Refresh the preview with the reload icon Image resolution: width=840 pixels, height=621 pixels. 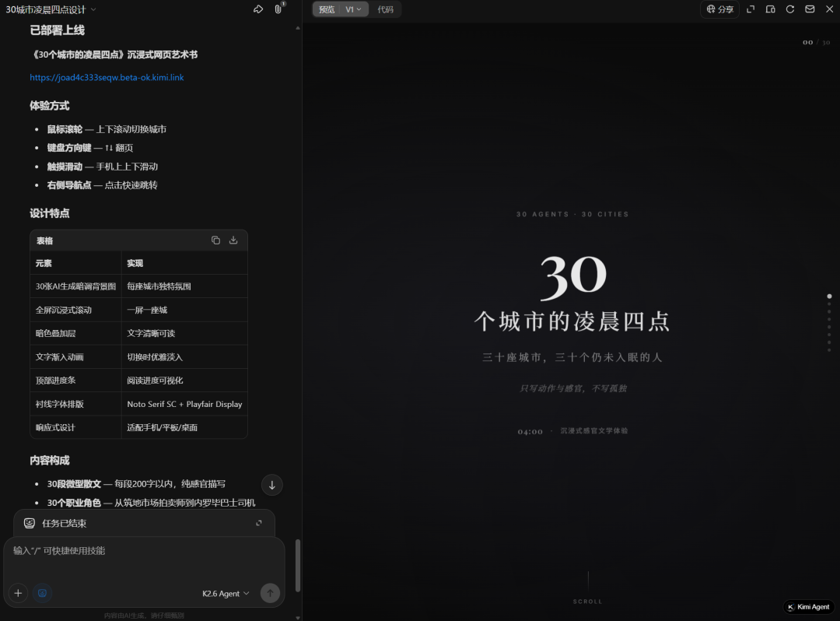[790, 9]
